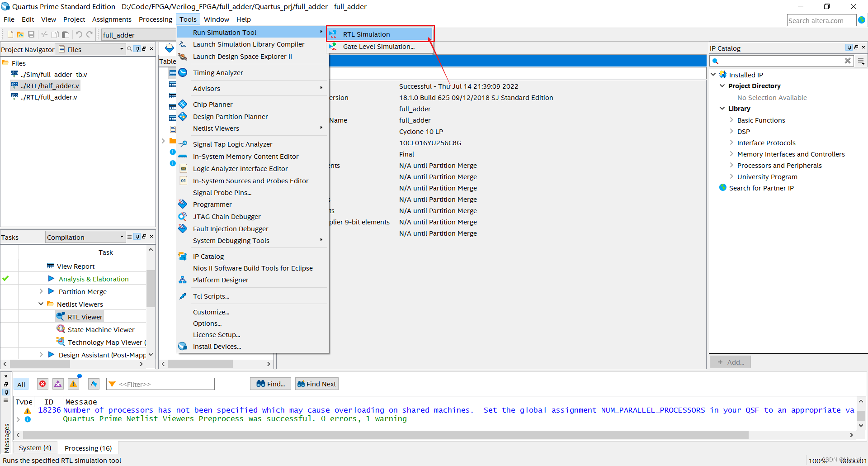The image size is (868, 466).
Task: Expand the Partition Merge task
Action: 41,291
